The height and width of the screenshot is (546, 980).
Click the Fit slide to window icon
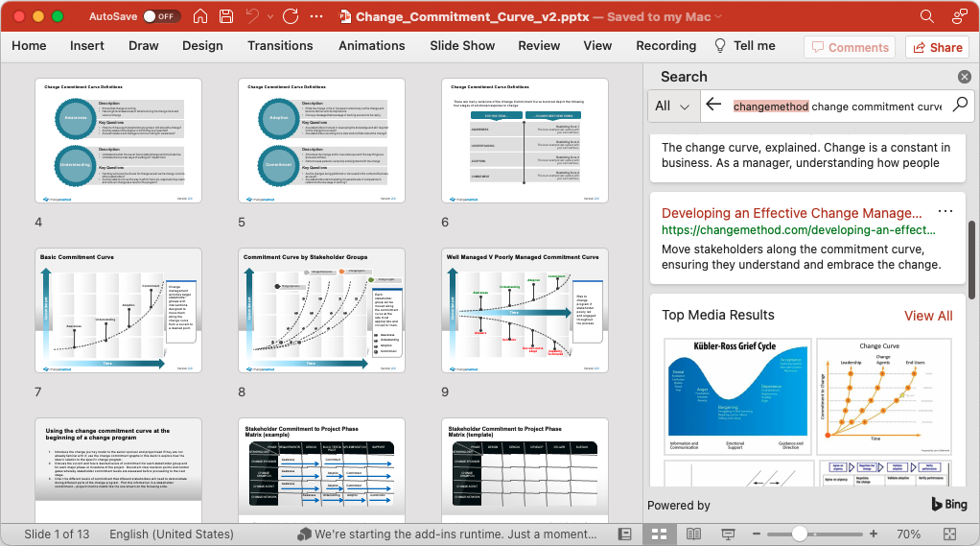[951, 534]
